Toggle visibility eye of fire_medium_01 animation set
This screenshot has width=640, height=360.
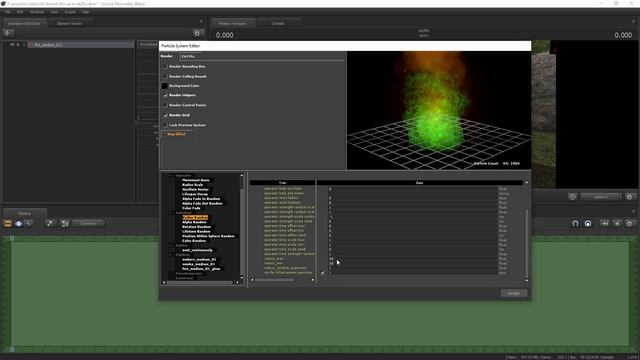pyautogui.click(x=12, y=44)
